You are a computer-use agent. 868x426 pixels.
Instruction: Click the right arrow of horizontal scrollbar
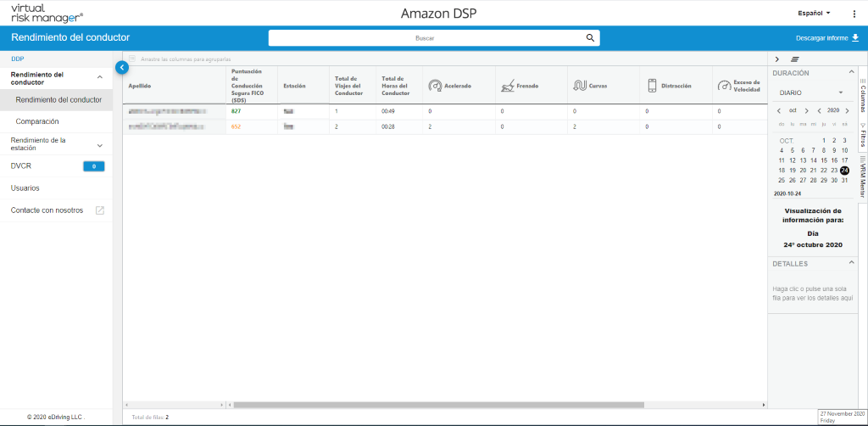[x=765, y=405]
